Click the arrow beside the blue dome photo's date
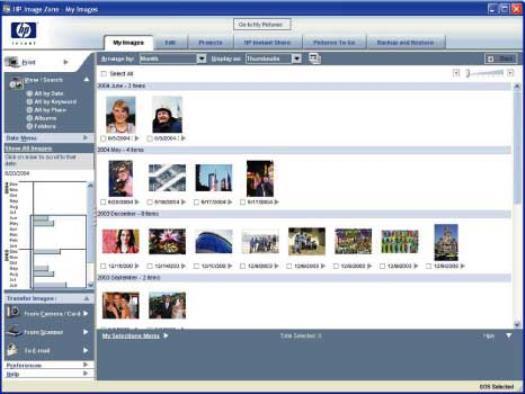The image size is (525, 394). (x=230, y=266)
